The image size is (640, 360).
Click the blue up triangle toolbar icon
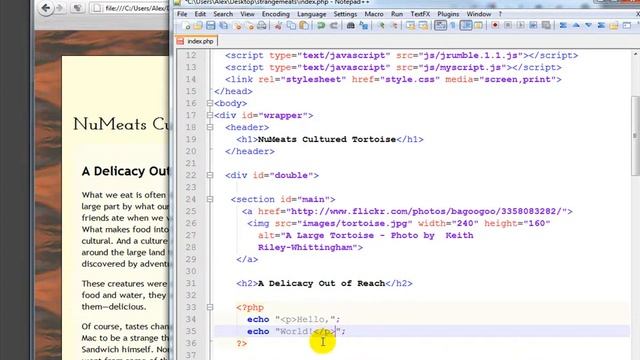click(576, 25)
